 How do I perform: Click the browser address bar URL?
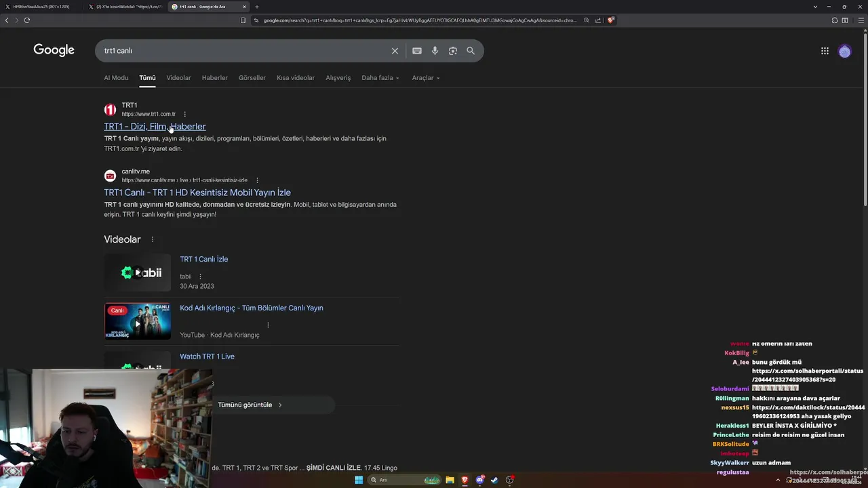(420, 20)
